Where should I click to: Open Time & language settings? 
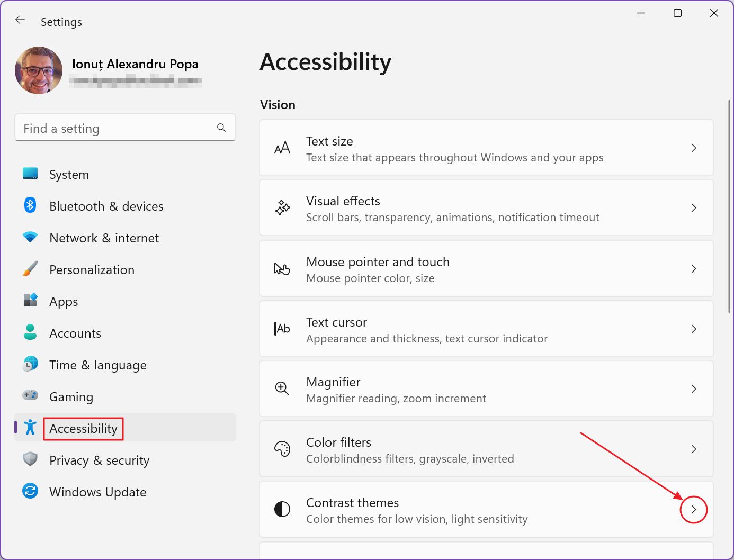coord(126,365)
